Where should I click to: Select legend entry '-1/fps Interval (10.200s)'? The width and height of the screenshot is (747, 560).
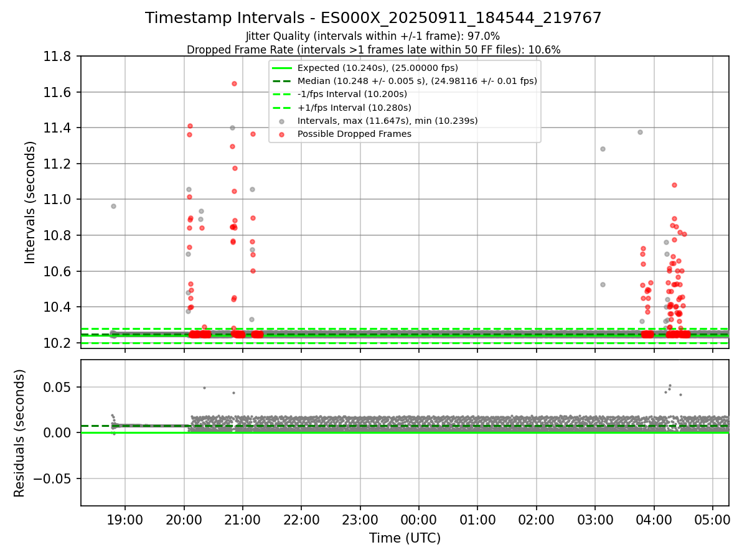pos(352,94)
